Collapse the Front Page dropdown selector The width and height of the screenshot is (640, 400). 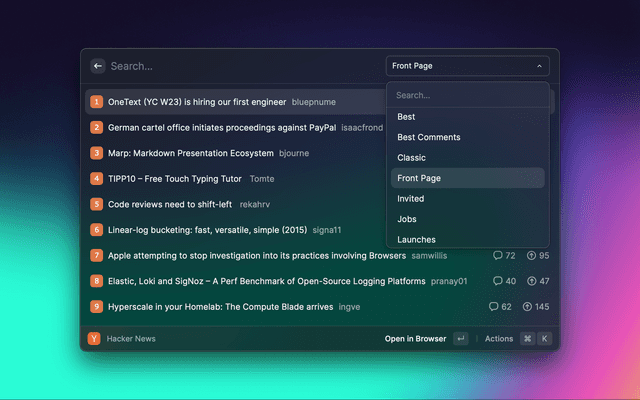click(x=467, y=66)
